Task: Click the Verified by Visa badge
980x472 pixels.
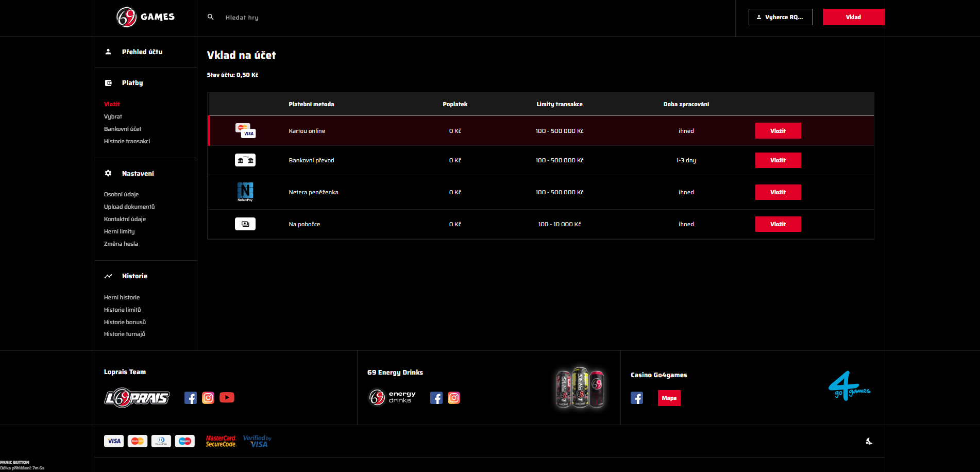Action: click(257, 441)
